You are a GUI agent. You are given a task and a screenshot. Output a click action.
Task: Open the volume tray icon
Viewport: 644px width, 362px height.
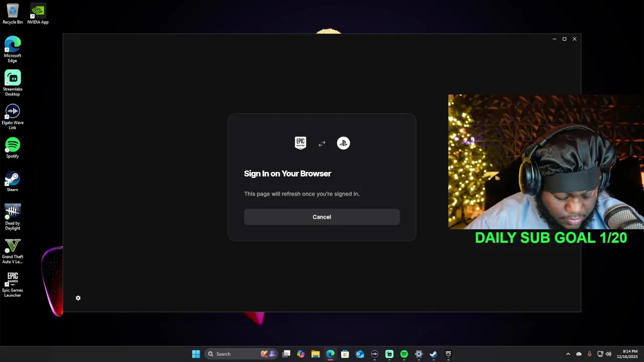coord(608,354)
